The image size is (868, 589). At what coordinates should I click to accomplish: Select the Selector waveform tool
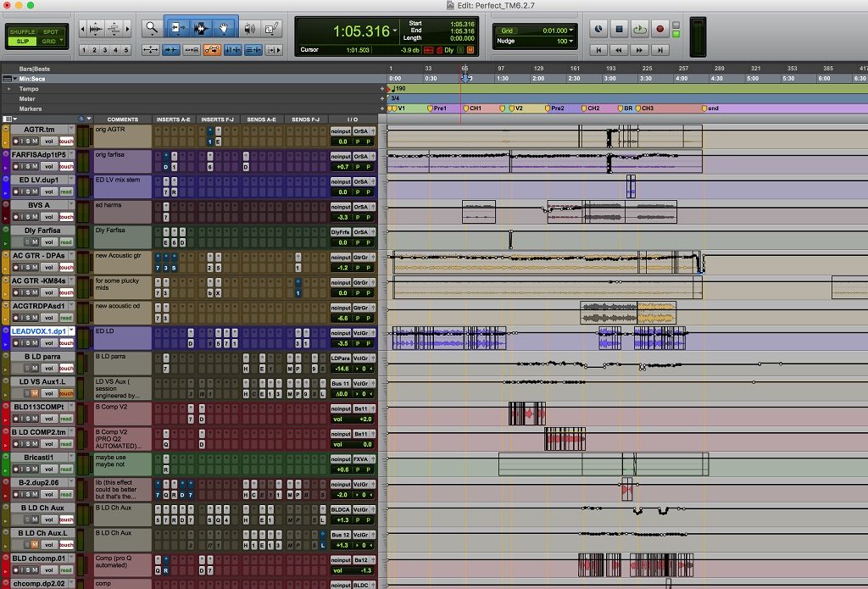tap(201, 28)
